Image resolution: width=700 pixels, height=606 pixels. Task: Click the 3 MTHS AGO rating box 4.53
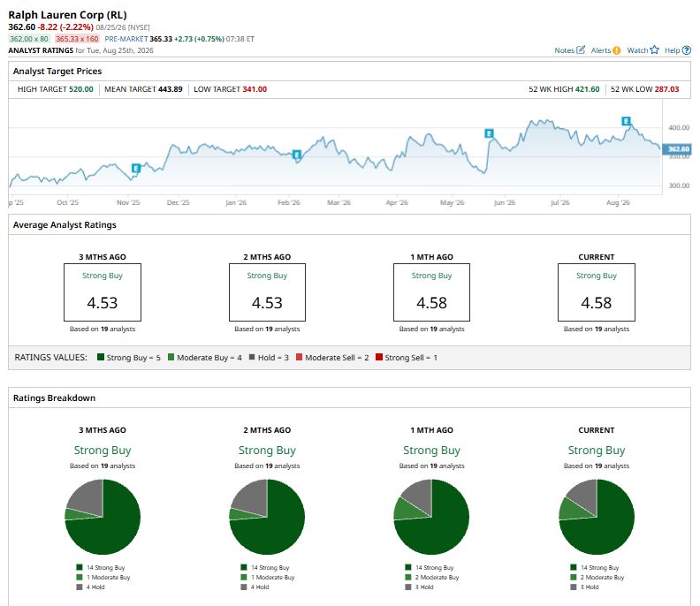(x=103, y=292)
